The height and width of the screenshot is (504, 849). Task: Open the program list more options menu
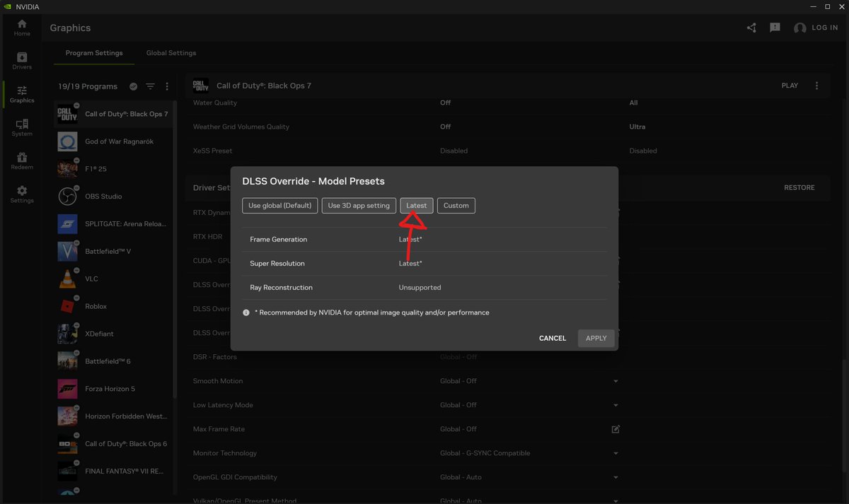click(167, 86)
